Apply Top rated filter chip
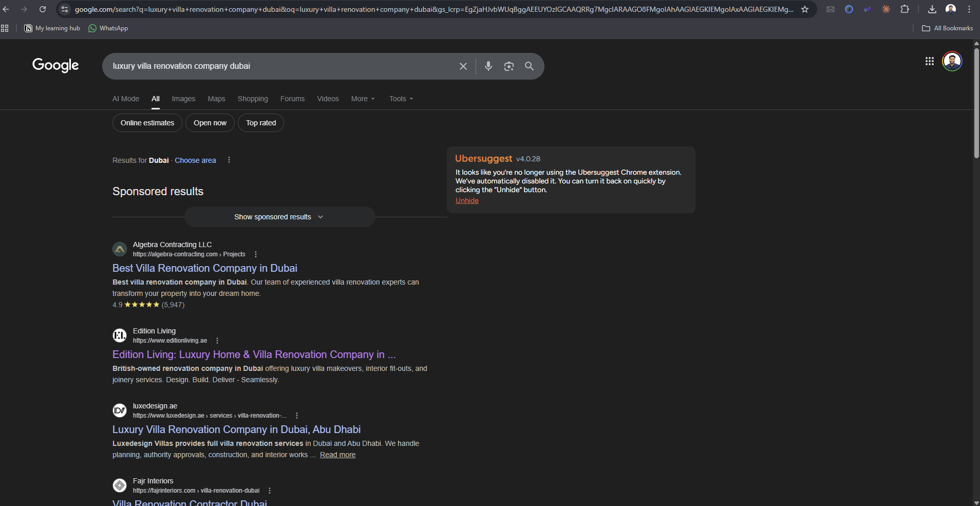980x506 pixels. point(261,123)
